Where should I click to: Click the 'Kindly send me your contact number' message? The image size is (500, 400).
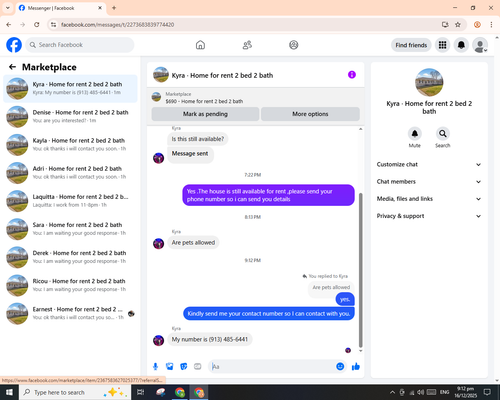(x=269, y=313)
